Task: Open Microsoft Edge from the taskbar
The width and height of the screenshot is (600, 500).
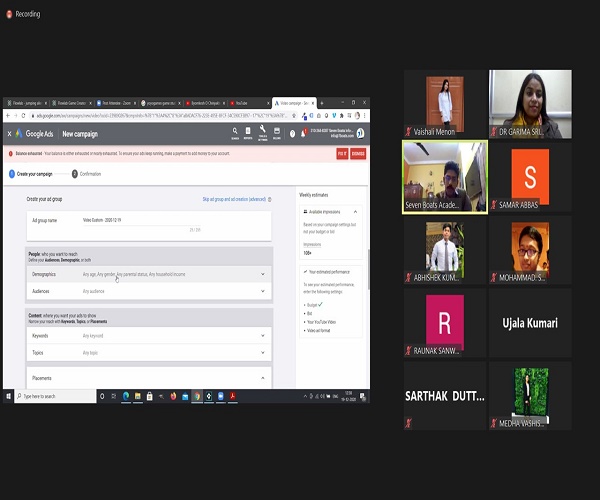Action: (x=126, y=396)
